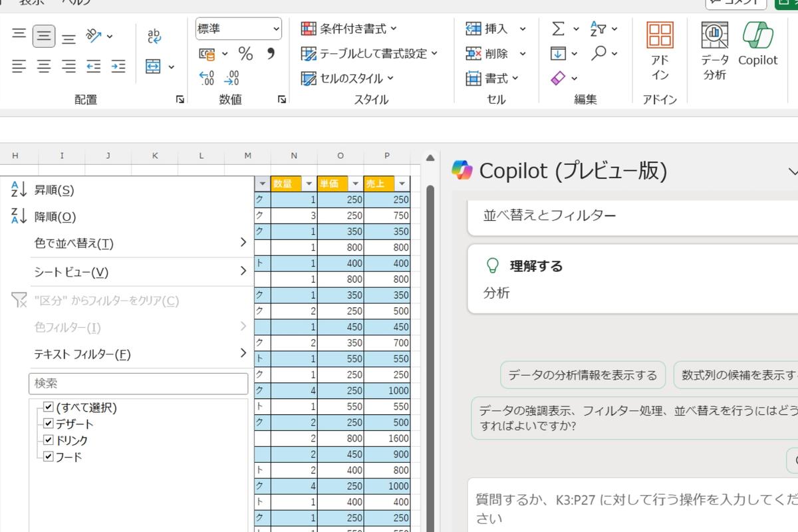Open 配置 alignment dialog launcher

tap(180, 99)
